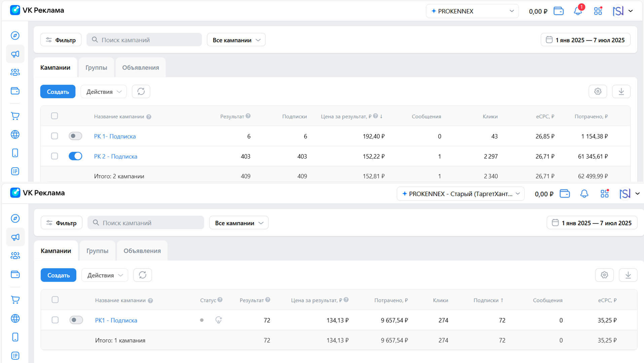Enable the campaign toggle in the 134,13 ₽ row
This screenshot has height=363, width=644.
click(x=76, y=320)
